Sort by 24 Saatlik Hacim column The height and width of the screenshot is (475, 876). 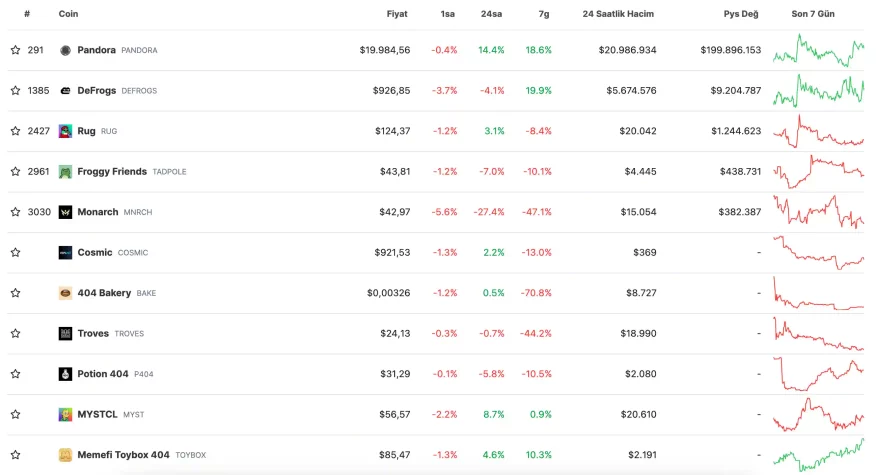point(619,14)
